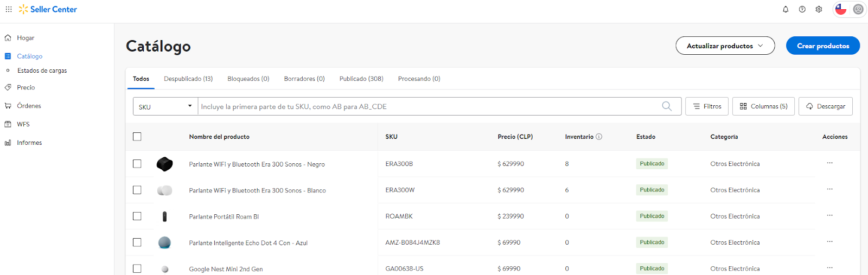The height and width of the screenshot is (275, 868).
Task: Go to Precio in sidebar
Action: point(26,87)
